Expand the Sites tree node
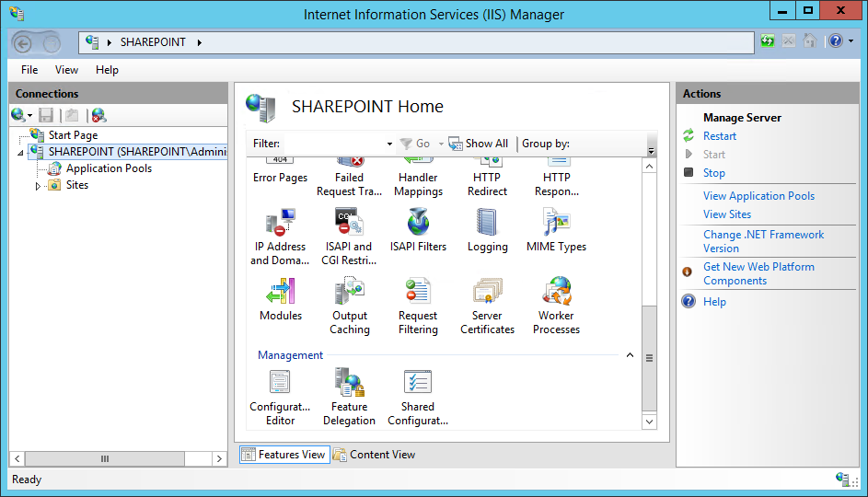Image resolution: width=868 pixels, height=497 pixels. (38, 186)
